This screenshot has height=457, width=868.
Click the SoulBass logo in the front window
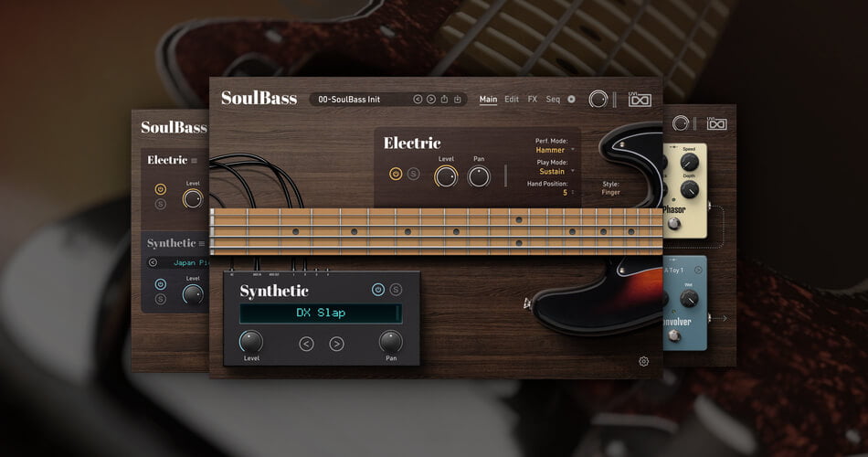(259, 98)
